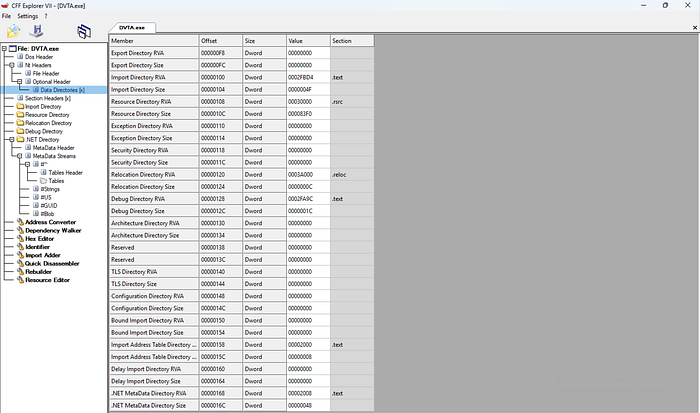Image resolution: width=700 pixels, height=413 pixels.
Task: Select the #GUID stream node
Action: [x=49, y=205]
